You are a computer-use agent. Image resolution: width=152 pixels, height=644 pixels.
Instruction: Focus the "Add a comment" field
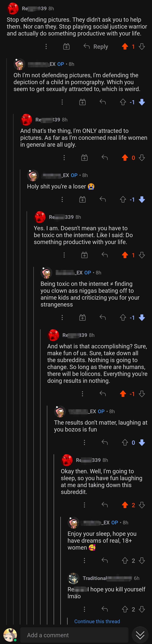pyautogui.click(x=74, y=635)
